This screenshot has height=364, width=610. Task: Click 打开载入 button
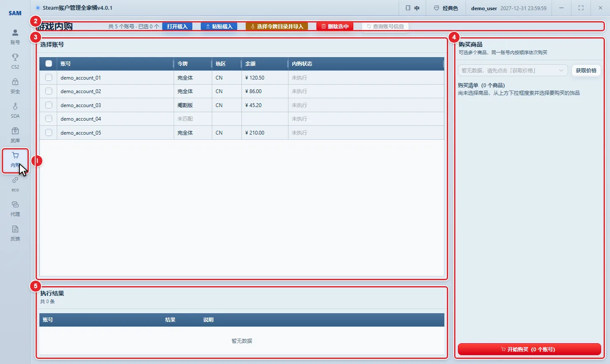[177, 26]
